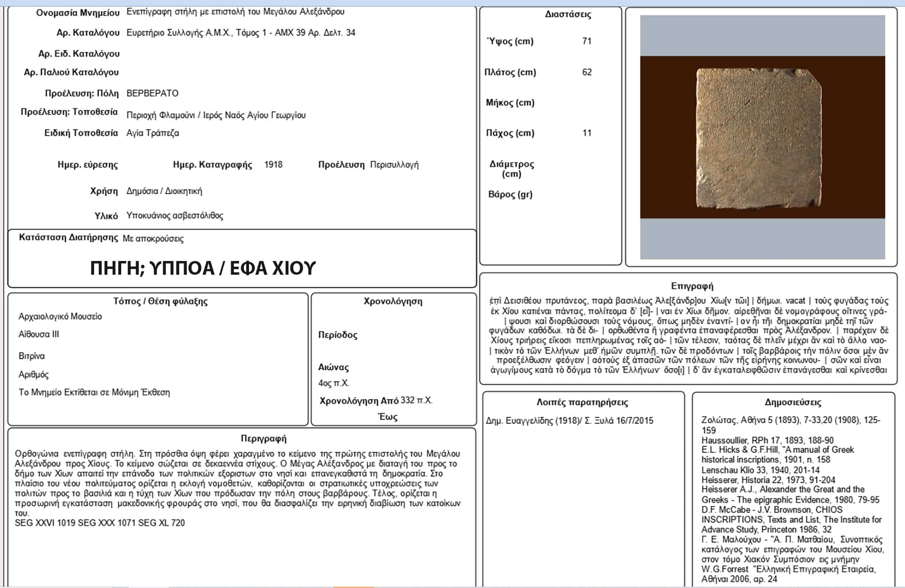Click the stele photograph thumbnail
Image resolution: width=905 pixels, height=588 pixels.
(762, 137)
